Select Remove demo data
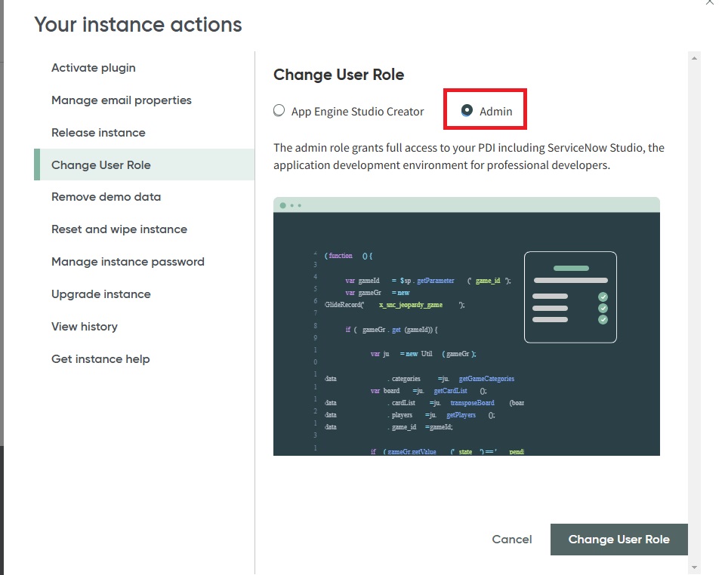 tap(106, 197)
